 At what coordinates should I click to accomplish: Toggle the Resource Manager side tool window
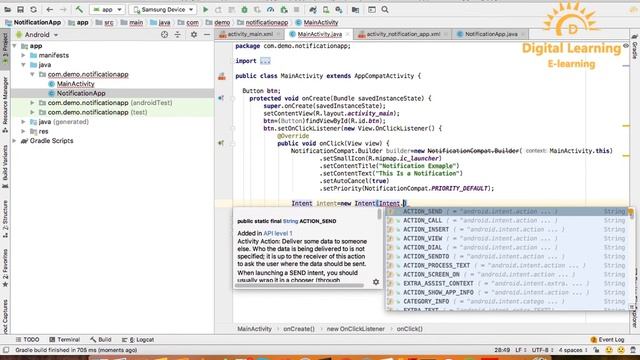click(5, 104)
